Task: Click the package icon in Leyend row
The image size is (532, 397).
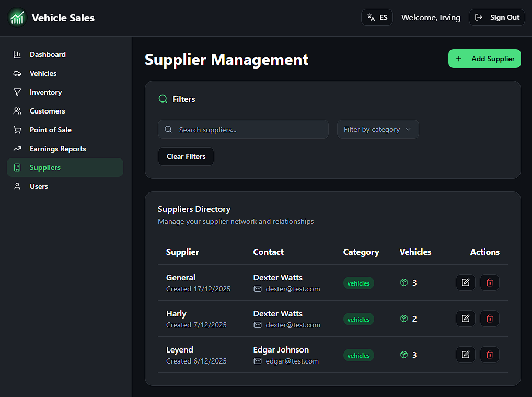Action: [x=404, y=355]
